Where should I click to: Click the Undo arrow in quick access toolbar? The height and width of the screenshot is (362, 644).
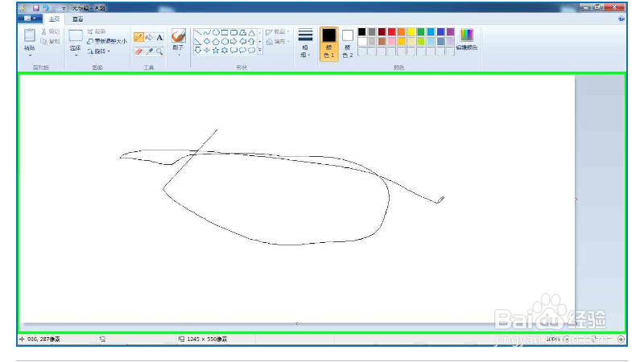46,8
